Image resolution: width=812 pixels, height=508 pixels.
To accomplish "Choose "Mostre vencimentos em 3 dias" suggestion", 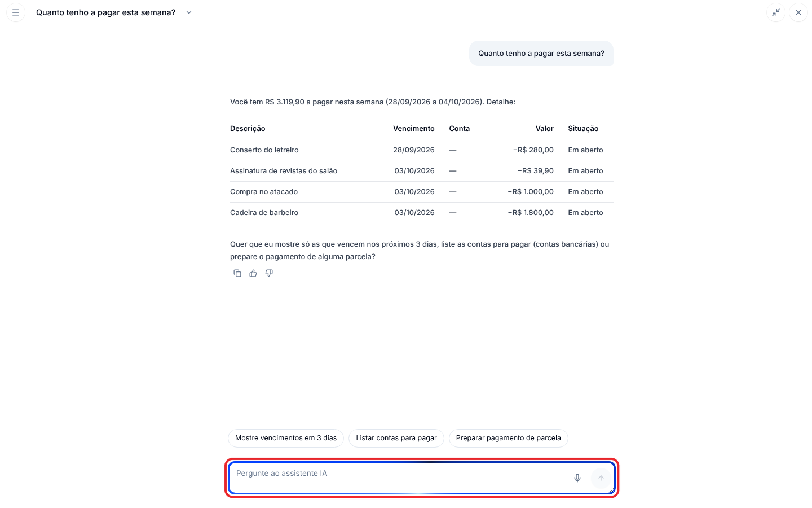I will click(286, 438).
